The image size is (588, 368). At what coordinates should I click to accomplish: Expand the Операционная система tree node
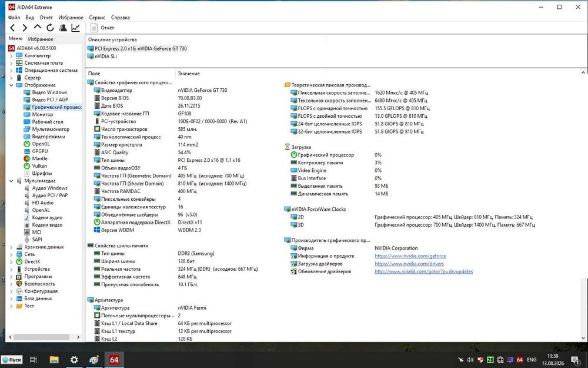click(11, 71)
